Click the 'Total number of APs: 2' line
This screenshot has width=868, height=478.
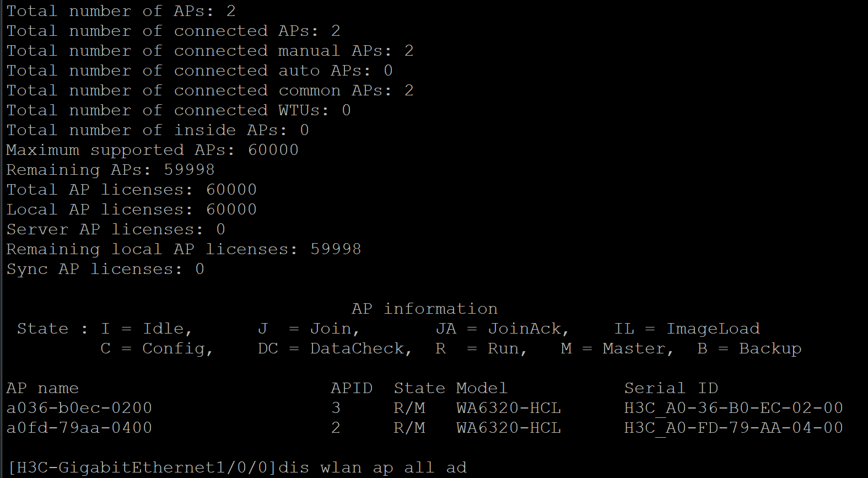click(x=121, y=11)
